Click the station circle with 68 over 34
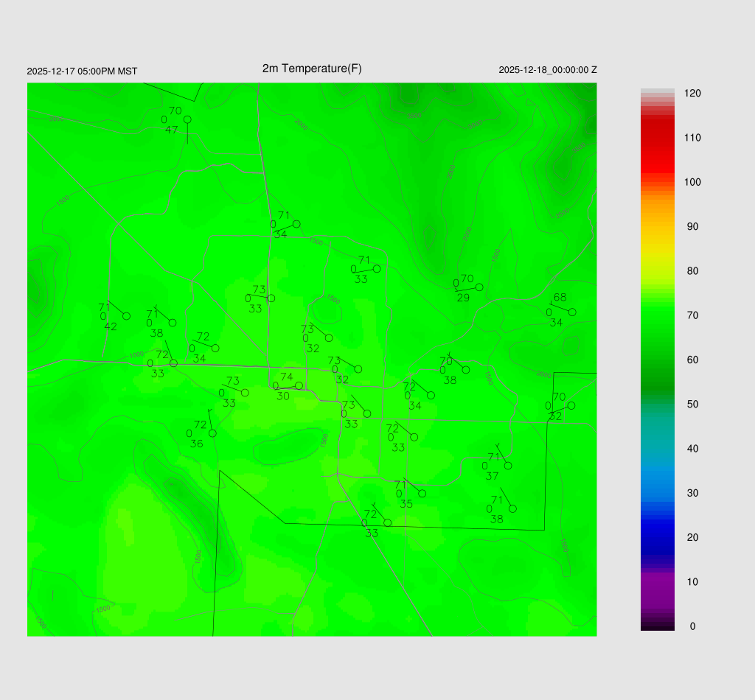Viewport: 755px width, 700px height. 571,312
